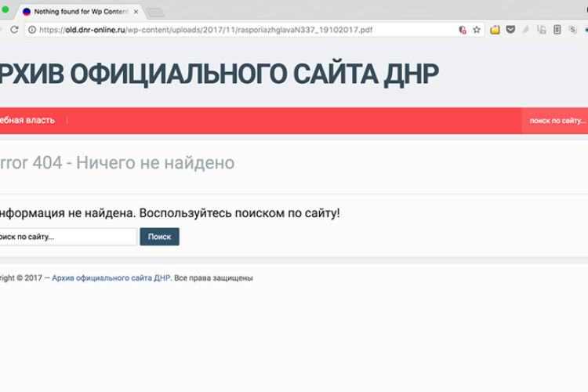The height and width of the screenshot is (392, 588).
Task: View site information icon in address bar
Action: (32, 30)
